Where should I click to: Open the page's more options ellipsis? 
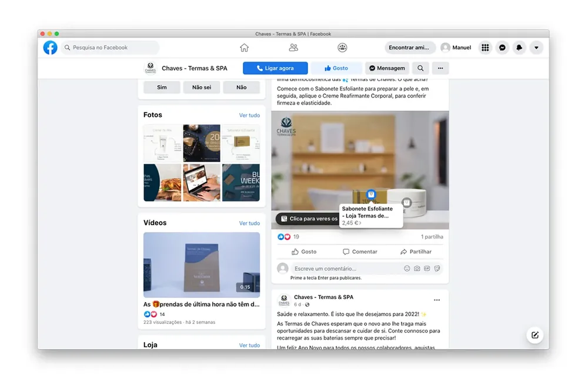(440, 68)
